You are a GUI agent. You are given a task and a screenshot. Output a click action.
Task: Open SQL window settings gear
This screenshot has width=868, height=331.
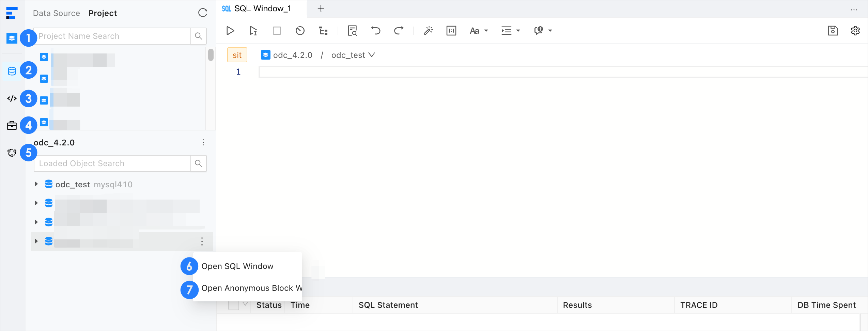[x=855, y=31]
